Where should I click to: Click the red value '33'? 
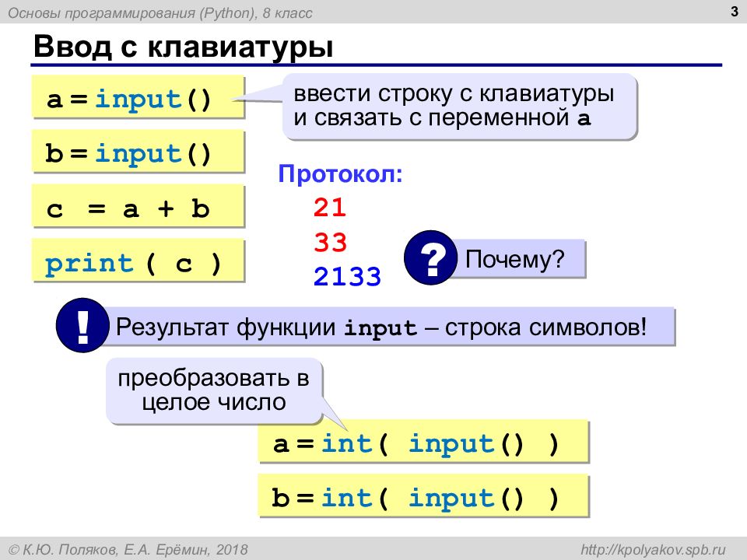pos(330,242)
